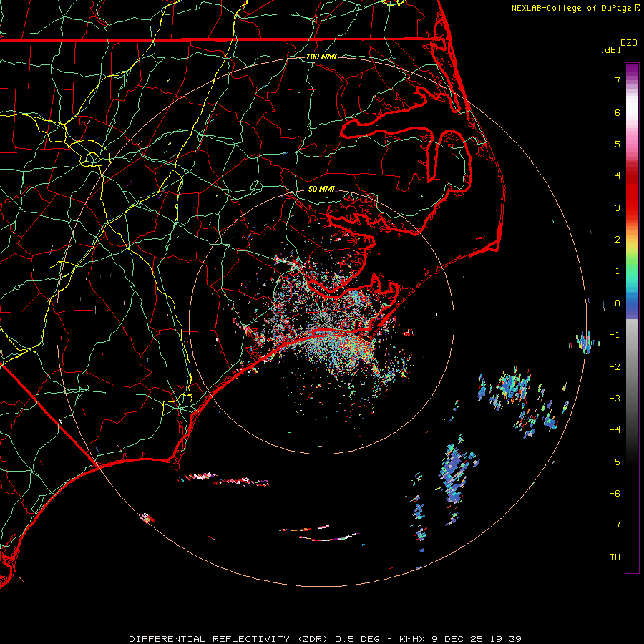The width and height of the screenshot is (644, 644).
Task: Click the -3 value on the color scale
Action: point(615,399)
